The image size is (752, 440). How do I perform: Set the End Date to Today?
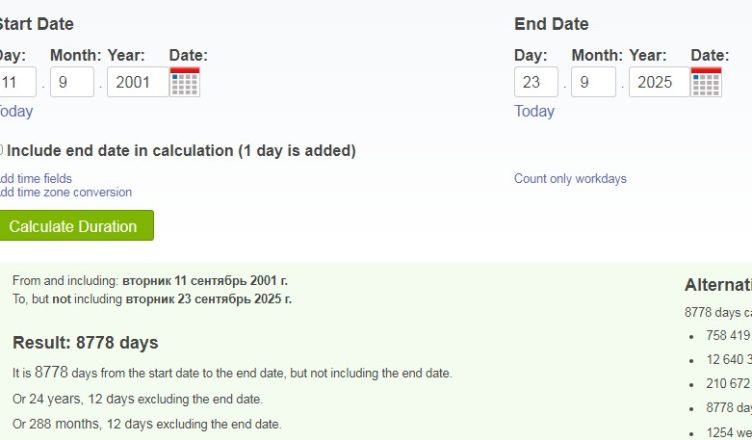coord(534,111)
